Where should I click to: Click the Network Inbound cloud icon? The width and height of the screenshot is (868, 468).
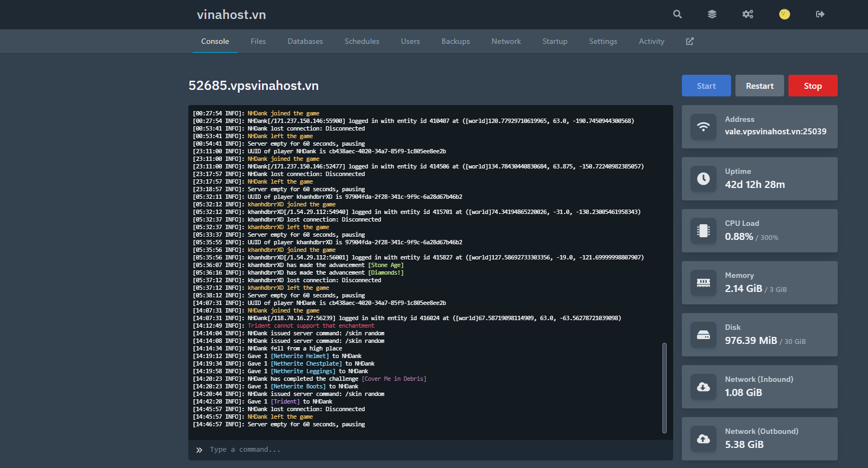point(703,387)
